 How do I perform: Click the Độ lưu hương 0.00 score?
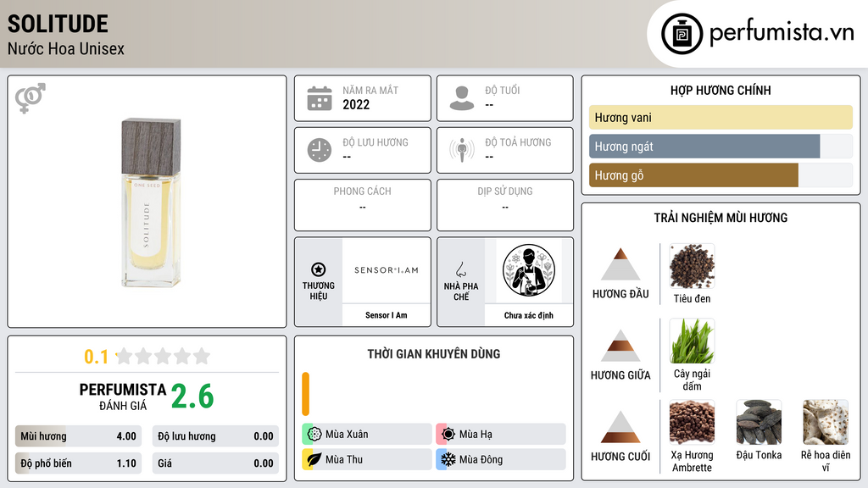tap(215, 436)
